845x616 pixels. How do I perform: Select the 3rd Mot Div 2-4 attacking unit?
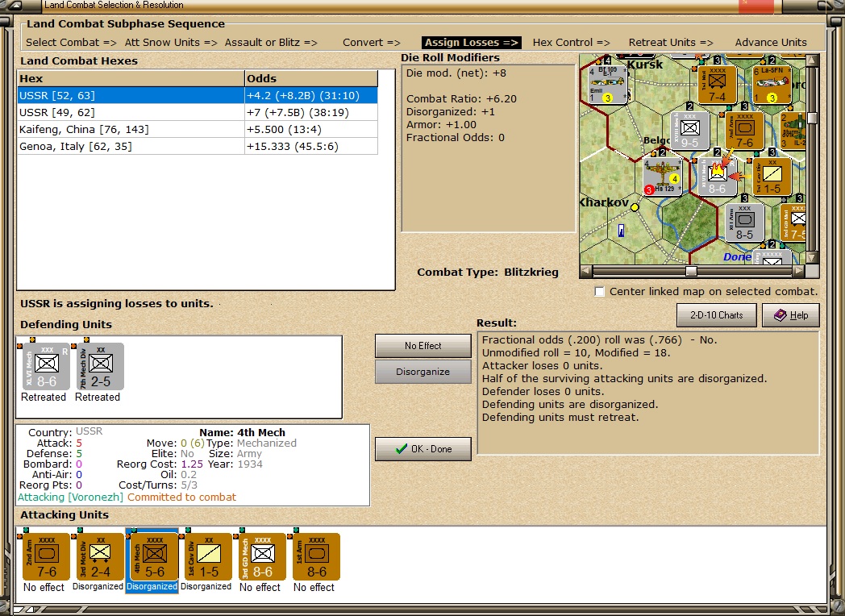100,557
